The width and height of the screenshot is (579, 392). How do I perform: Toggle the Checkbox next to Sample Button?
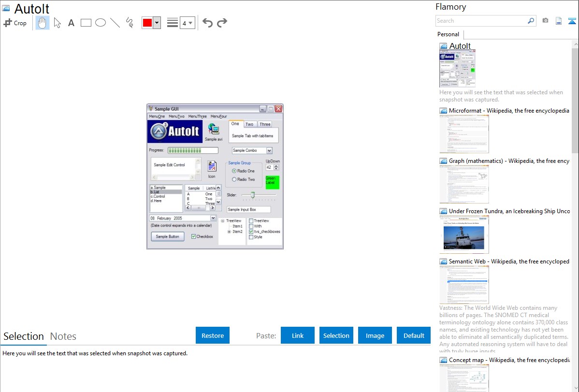193,236
